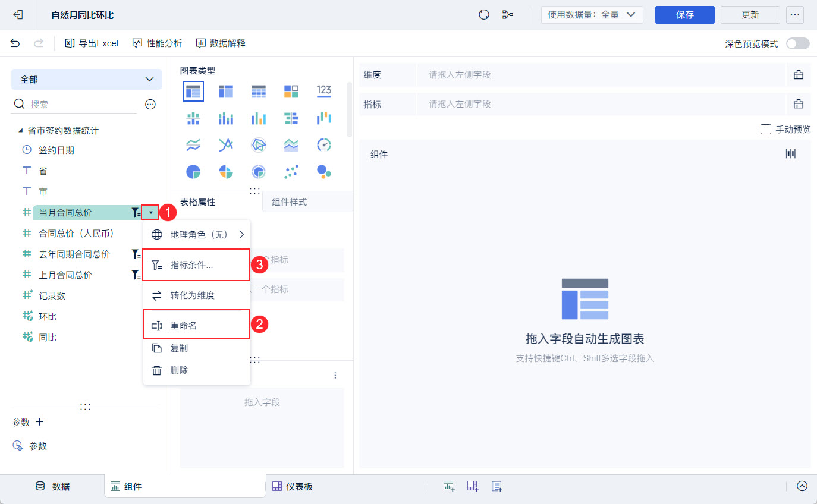Open the data lineage flow icon

(x=508, y=15)
